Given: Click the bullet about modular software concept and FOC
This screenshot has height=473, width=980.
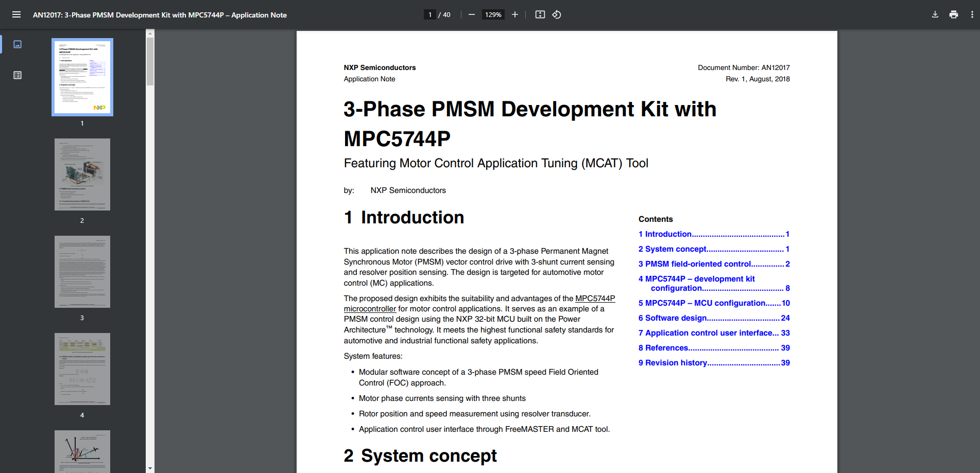Looking at the screenshot, I should pos(478,377).
